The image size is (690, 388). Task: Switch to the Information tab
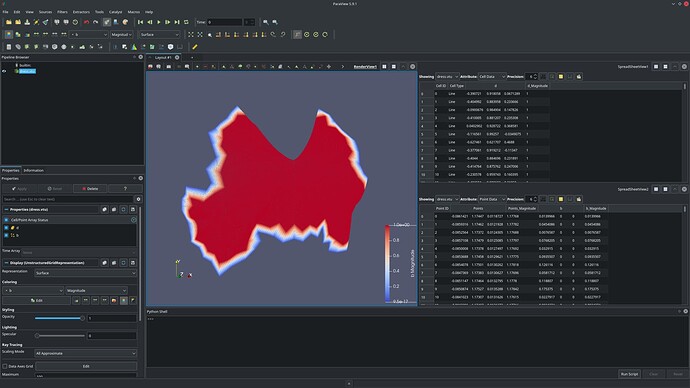pos(33,170)
